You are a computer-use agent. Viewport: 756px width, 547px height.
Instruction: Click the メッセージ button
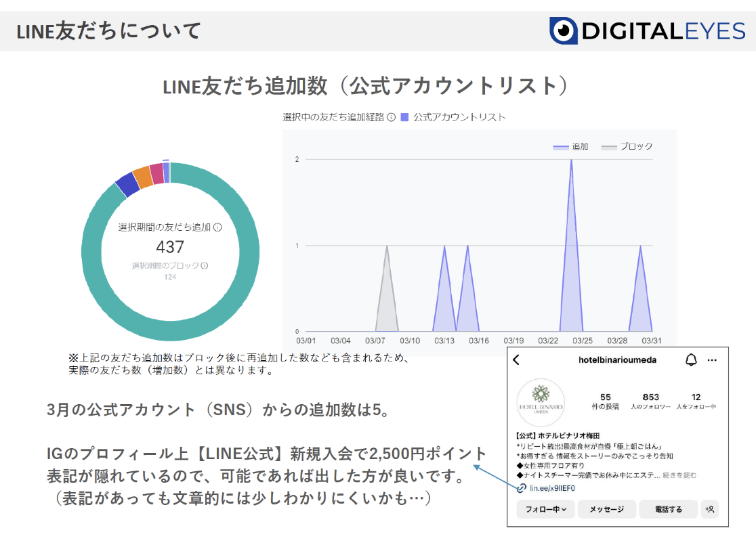pos(607,508)
